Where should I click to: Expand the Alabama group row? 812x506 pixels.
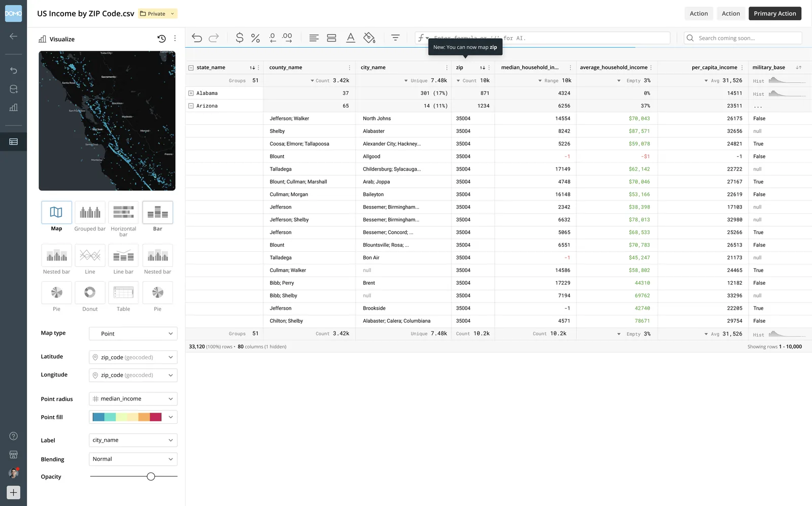[x=191, y=93]
